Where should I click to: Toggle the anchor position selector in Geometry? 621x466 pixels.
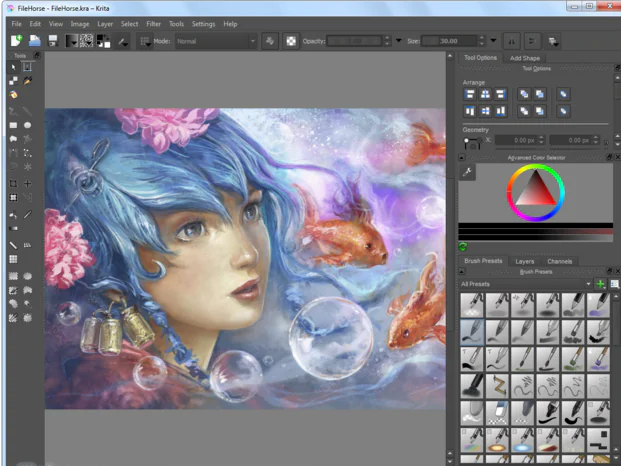(x=472, y=143)
